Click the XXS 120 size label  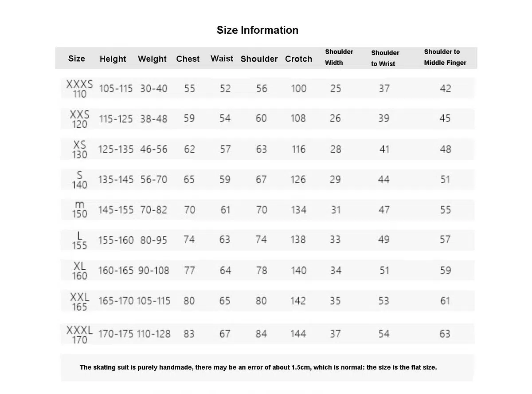80,119
